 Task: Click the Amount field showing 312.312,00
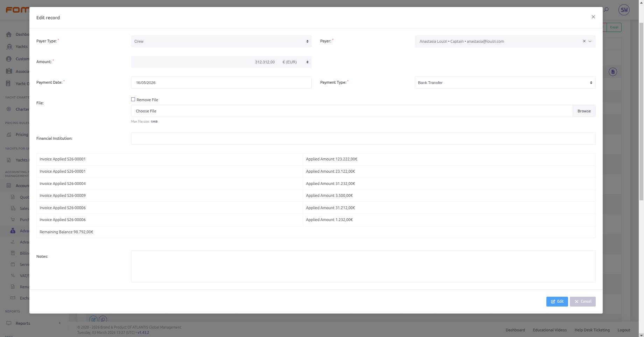(x=205, y=62)
